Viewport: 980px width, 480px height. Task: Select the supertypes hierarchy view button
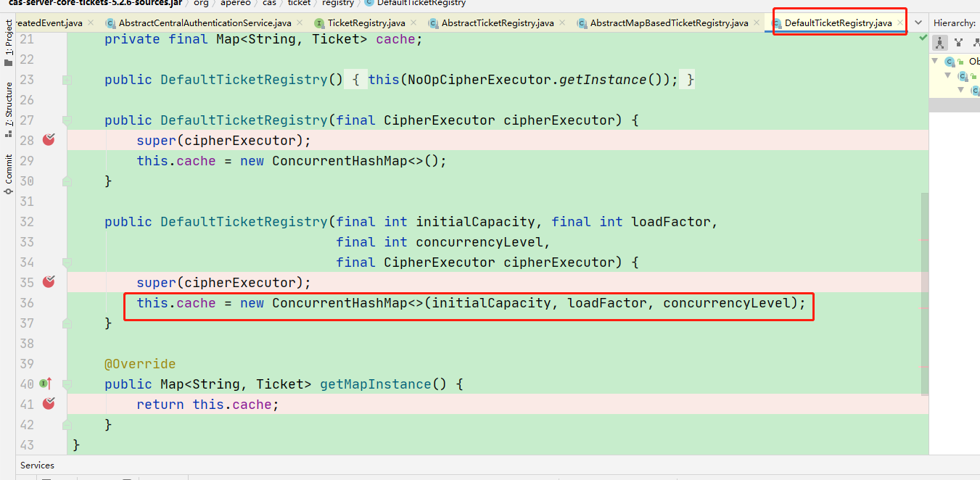click(958, 42)
